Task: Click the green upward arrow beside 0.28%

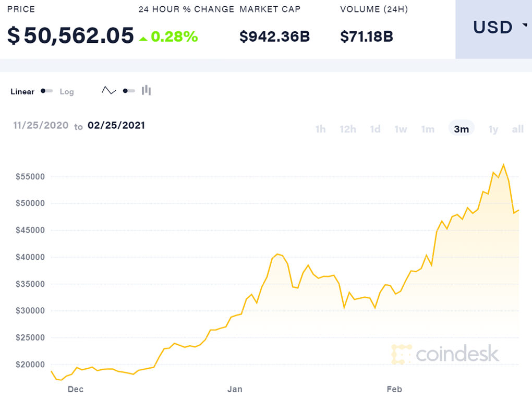Action: click(143, 38)
